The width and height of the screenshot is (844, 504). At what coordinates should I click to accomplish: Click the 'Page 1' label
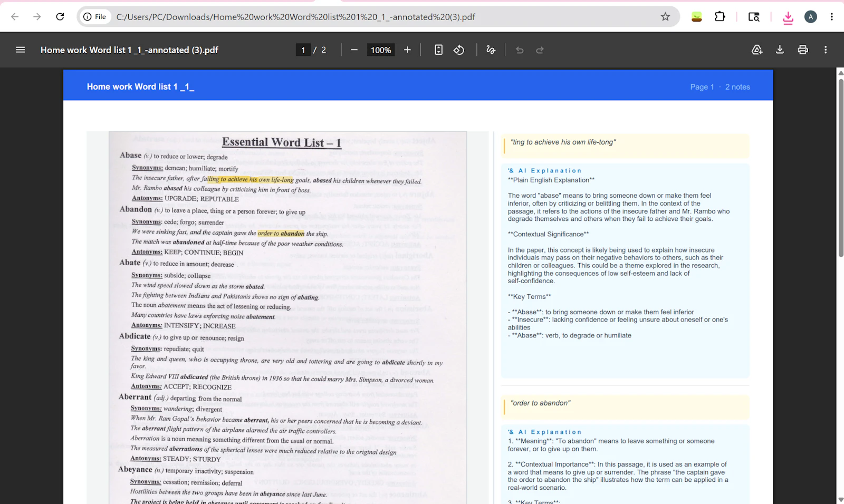coord(702,87)
